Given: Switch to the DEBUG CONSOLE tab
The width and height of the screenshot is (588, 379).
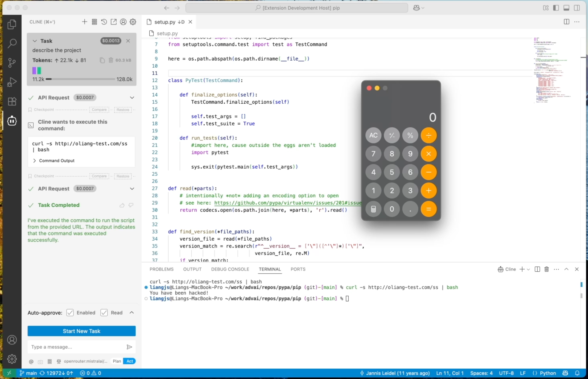Looking at the screenshot, I should [x=230, y=269].
